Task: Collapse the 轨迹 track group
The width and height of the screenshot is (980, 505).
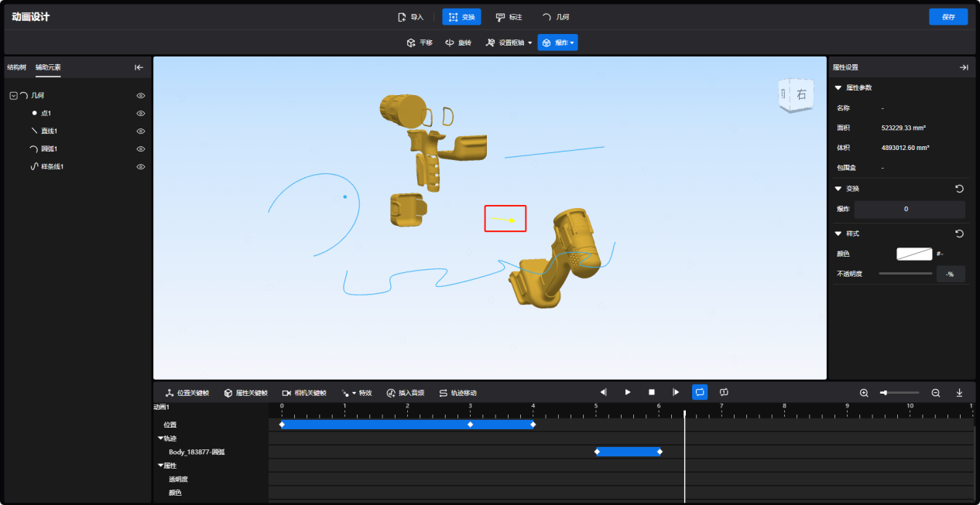Action: [160, 438]
